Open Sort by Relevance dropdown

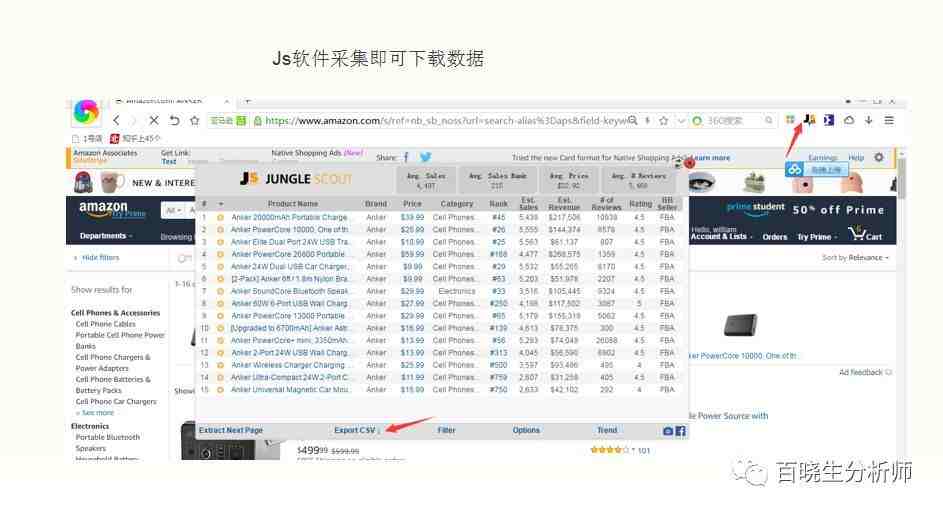tap(855, 257)
